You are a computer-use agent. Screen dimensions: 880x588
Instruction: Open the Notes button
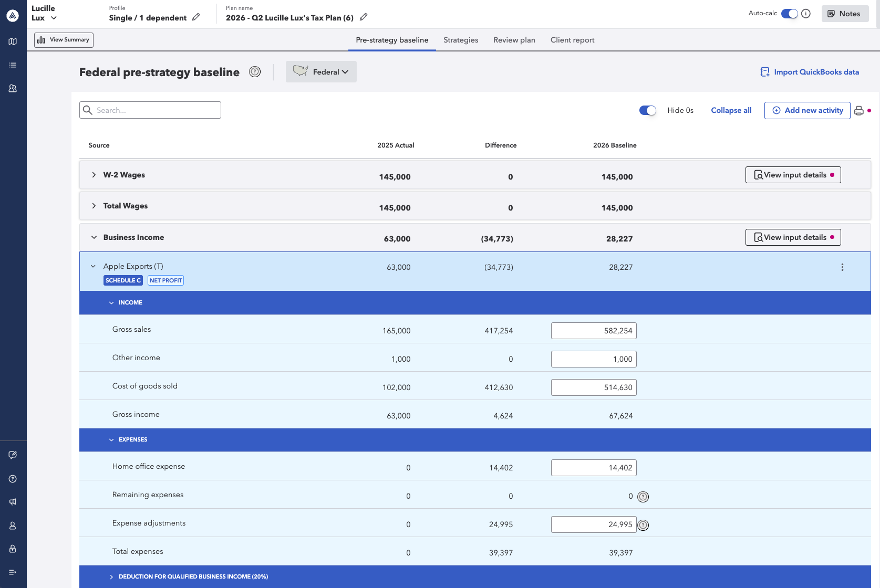point(845,14)
